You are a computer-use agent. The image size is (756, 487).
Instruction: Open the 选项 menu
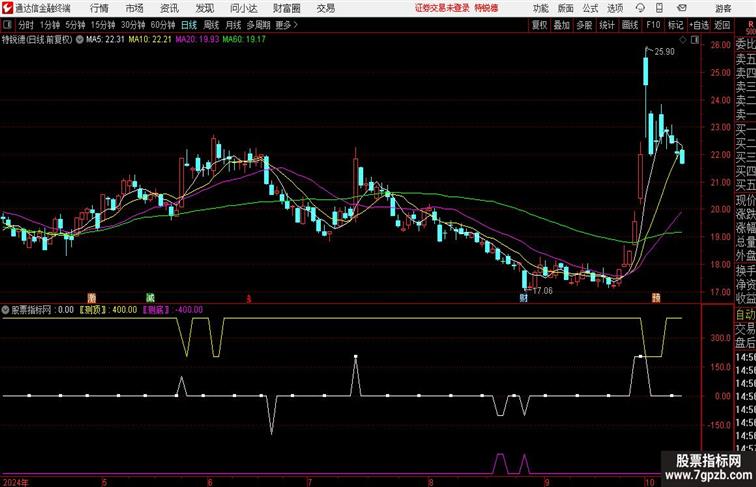point(615,8)
